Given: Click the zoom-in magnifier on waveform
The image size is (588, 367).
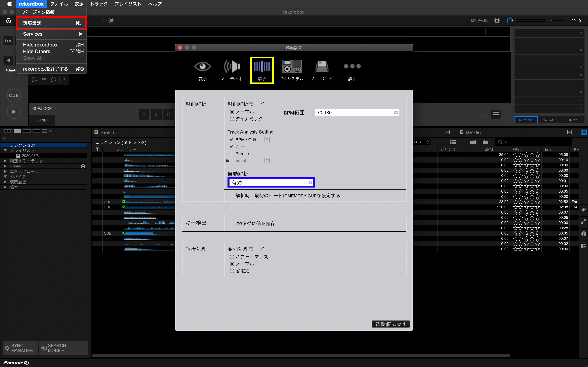Looking at the screenshot, I should pyautogui.click(x=35, y=79).
